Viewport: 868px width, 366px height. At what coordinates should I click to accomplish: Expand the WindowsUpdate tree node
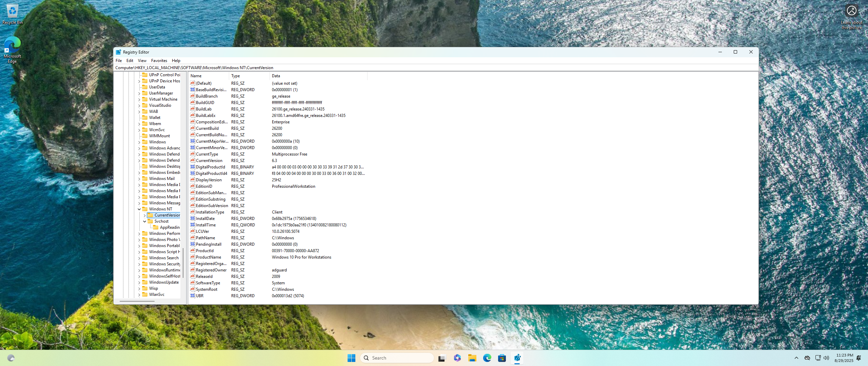pos(139,282)
